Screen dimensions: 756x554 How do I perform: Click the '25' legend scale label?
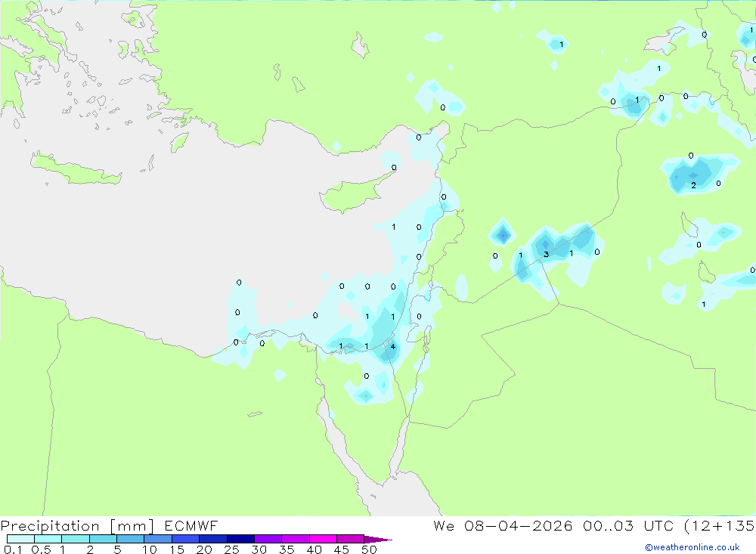point(231,549)
